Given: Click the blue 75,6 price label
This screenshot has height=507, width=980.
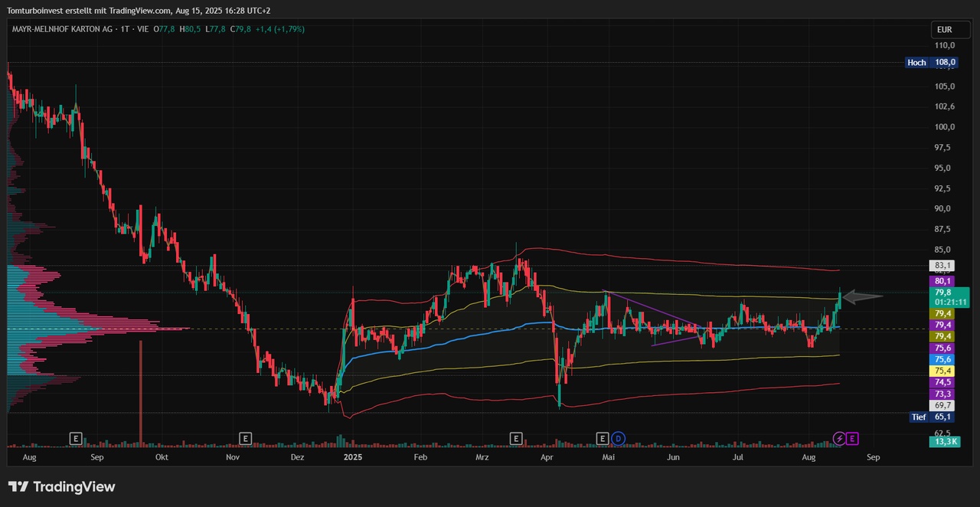Looking at the screenshot, I should [x=942, y=359].
